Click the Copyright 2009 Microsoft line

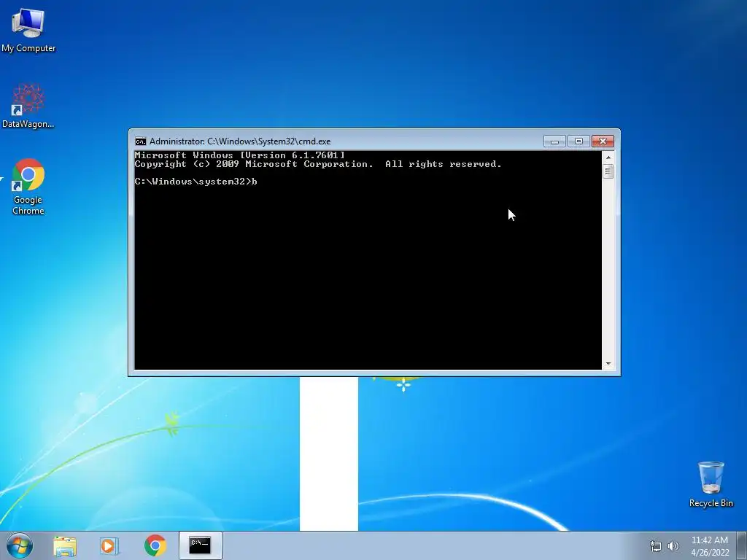[x=318, y=164]
